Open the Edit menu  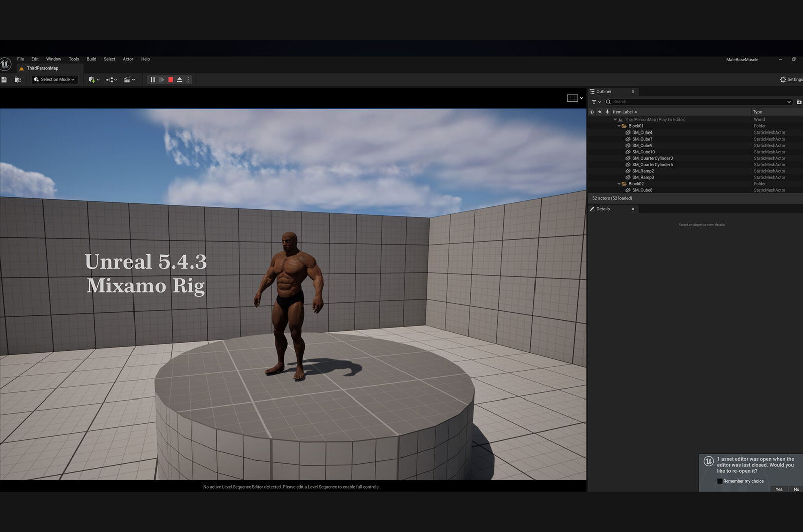[35, 59]
